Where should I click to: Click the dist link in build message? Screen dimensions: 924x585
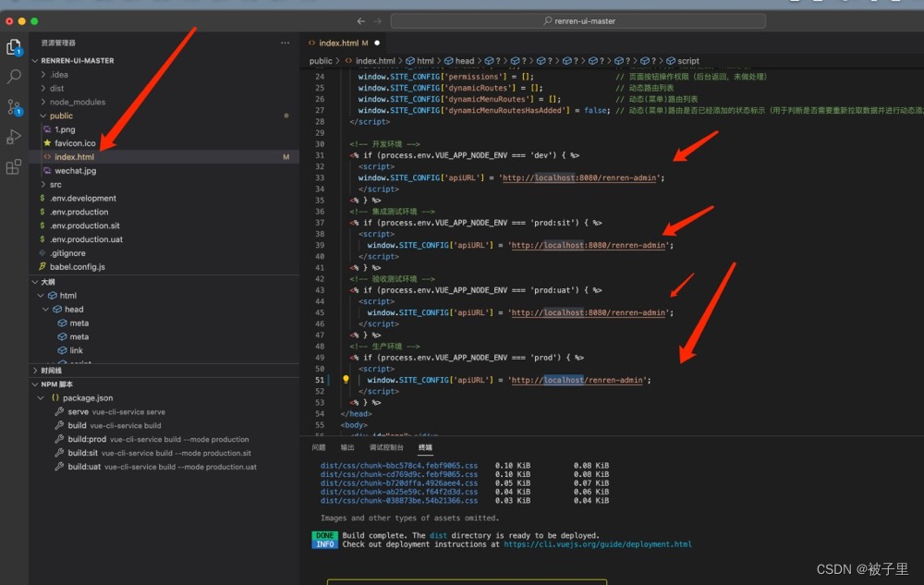(x=438, y=535)
